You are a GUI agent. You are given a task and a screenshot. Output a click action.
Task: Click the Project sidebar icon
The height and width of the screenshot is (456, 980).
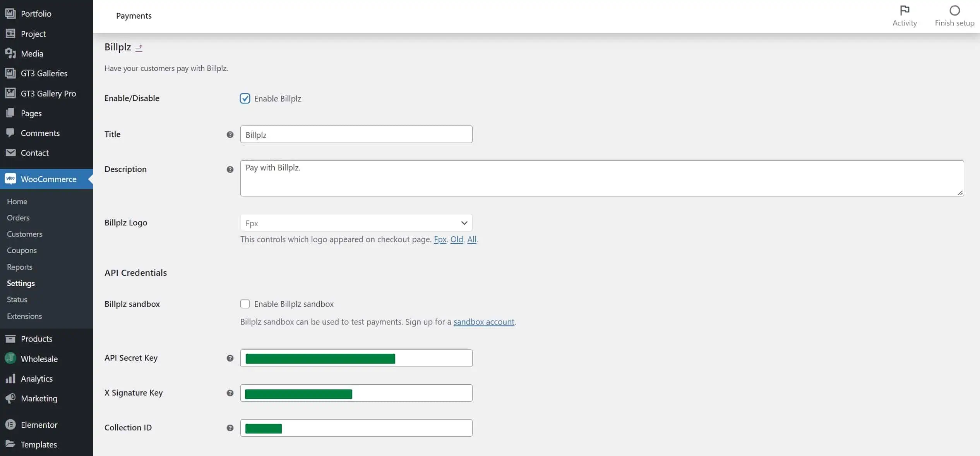pyautogui.click(x=10, y=34)
